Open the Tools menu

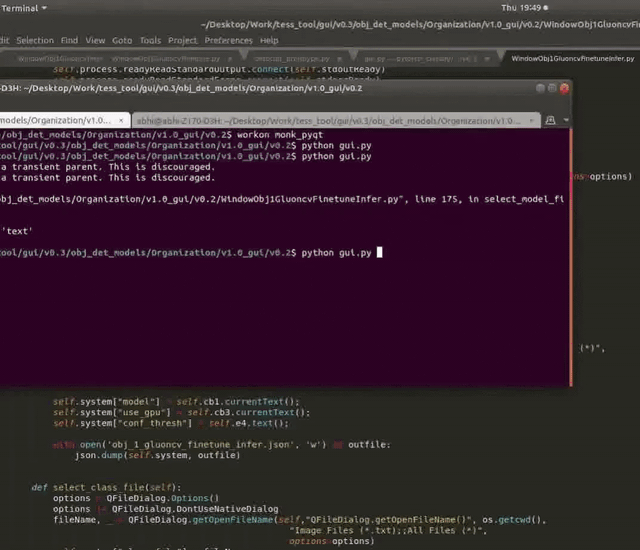click(150, 40)
